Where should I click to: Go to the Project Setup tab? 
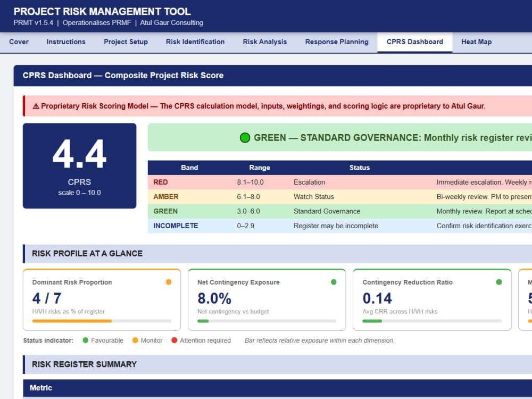coord(126,42)
